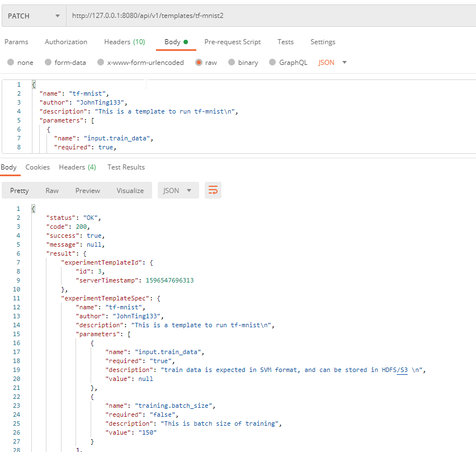Screen dimensions: 476x452
Task: Open the request Settings tab
Action: point(323,42)
